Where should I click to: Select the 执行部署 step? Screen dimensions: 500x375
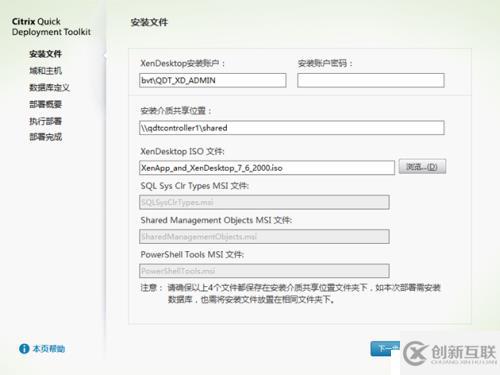coord(45,121)
